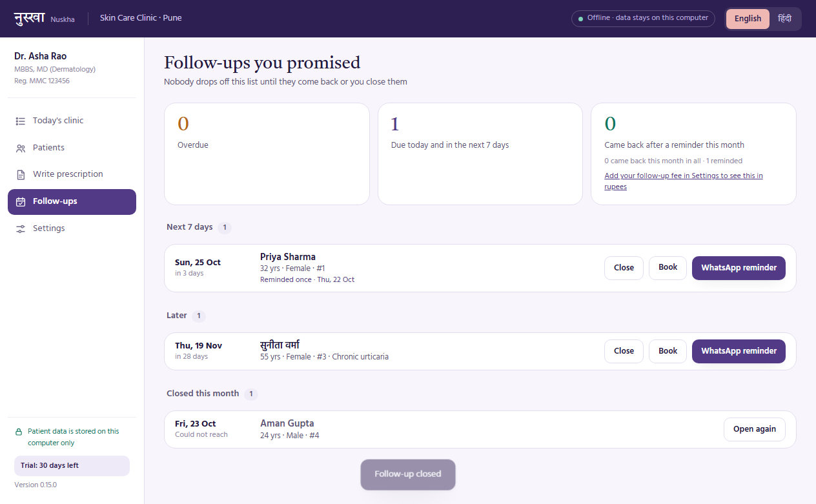The image size is (816, 504).
Task: Open Write prescription page
Action: click(x=72, y=174)
